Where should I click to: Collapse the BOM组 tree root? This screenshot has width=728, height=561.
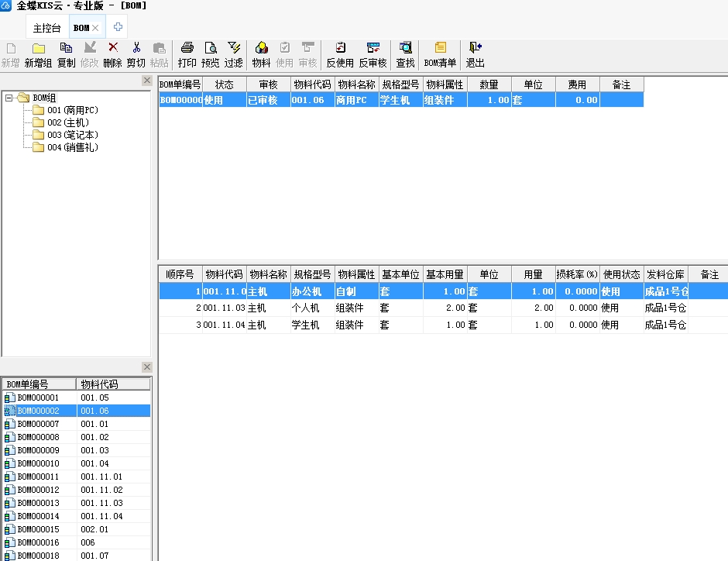click(x=9, y=98)
